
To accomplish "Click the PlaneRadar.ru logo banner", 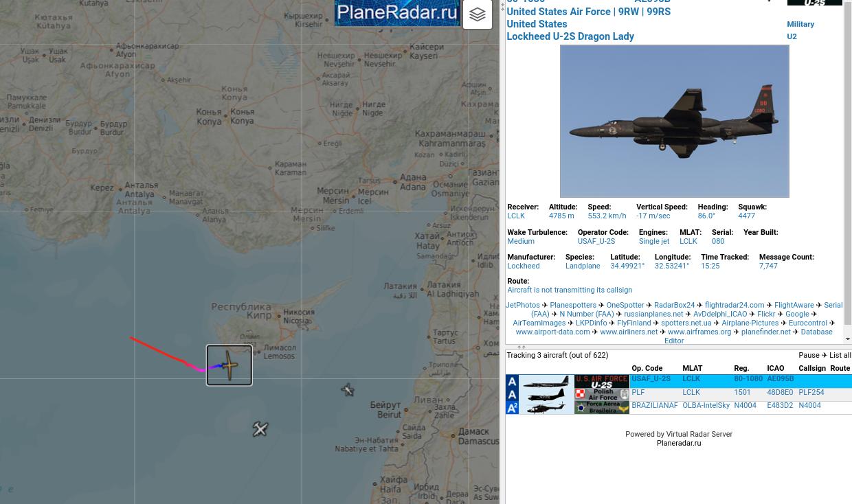I will pos(397,12).
